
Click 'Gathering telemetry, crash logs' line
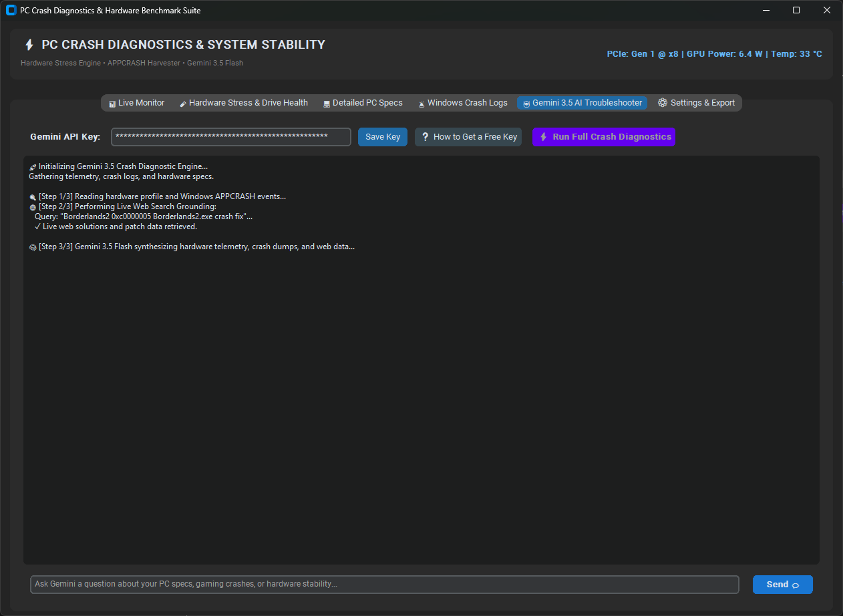121,176
